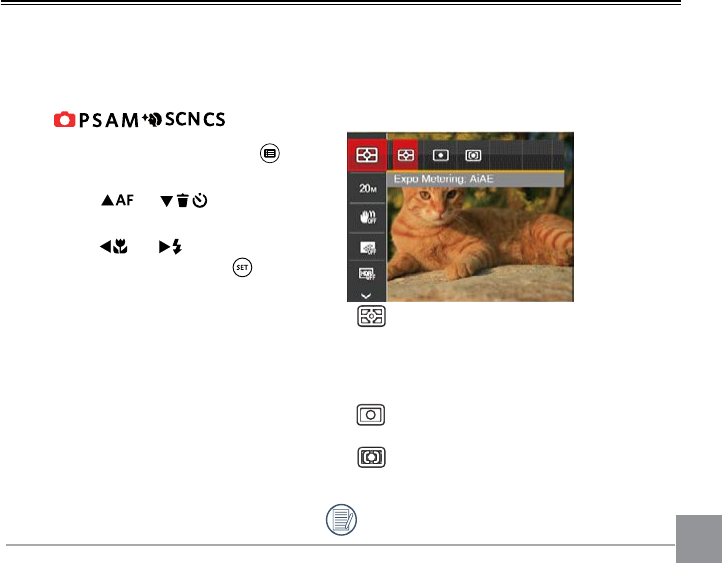722x563 pixels.
Task: Click the red camera mode icon
Action: point(64,119)
